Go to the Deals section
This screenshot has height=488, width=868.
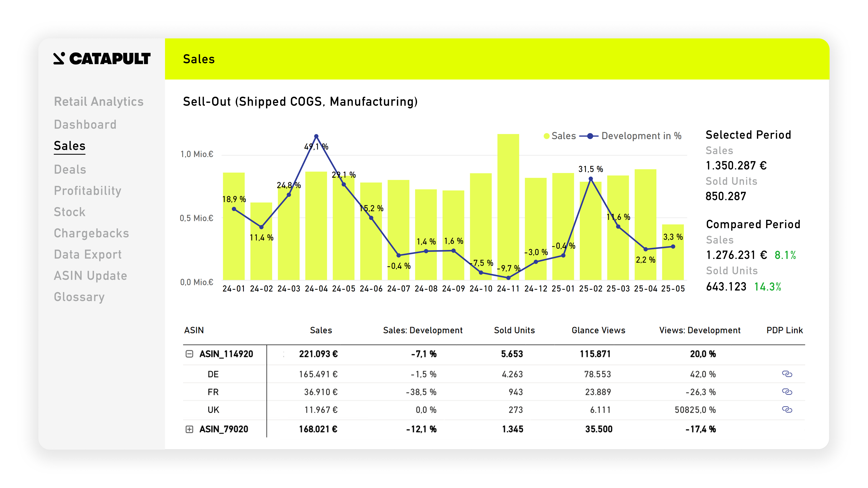click(x=70, y=169)
